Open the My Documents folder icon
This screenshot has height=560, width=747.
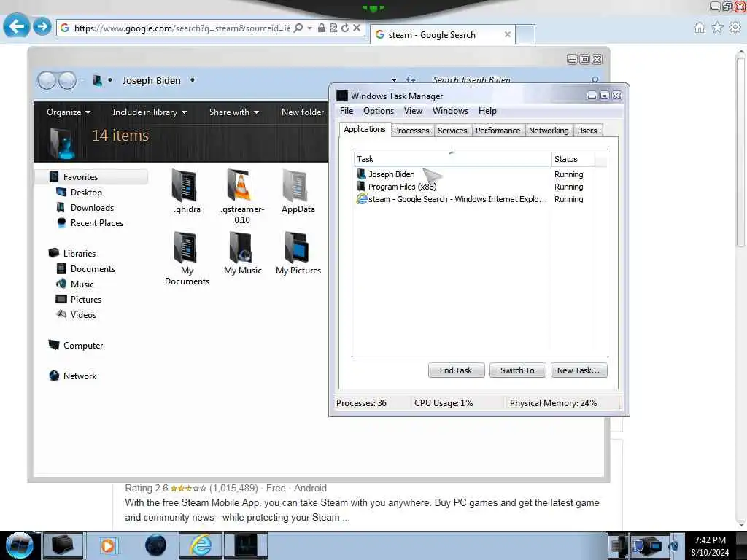pyautogui.click(x=187, y=259)
